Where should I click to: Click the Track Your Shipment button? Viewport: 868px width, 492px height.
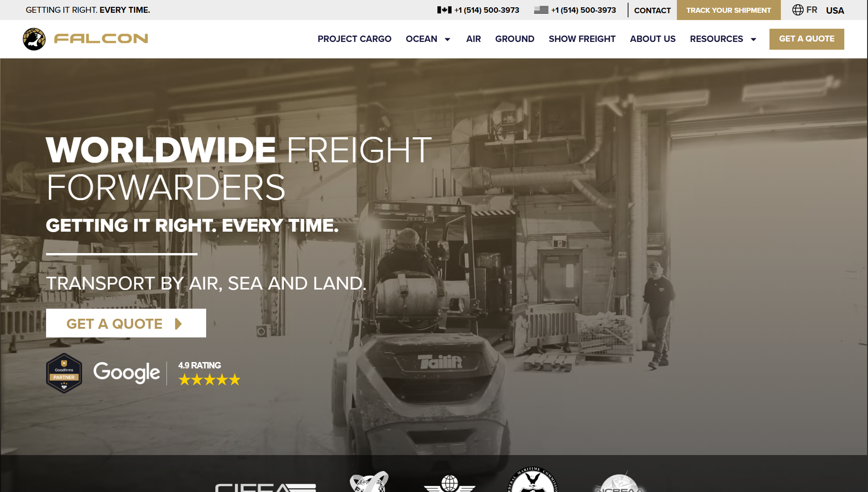click(x=728, y=10)
